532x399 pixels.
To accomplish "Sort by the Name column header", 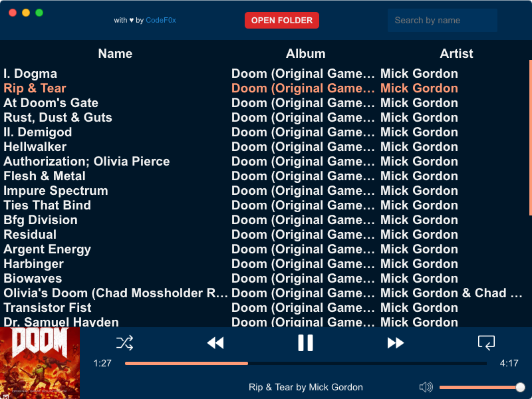I will [115, 54].
